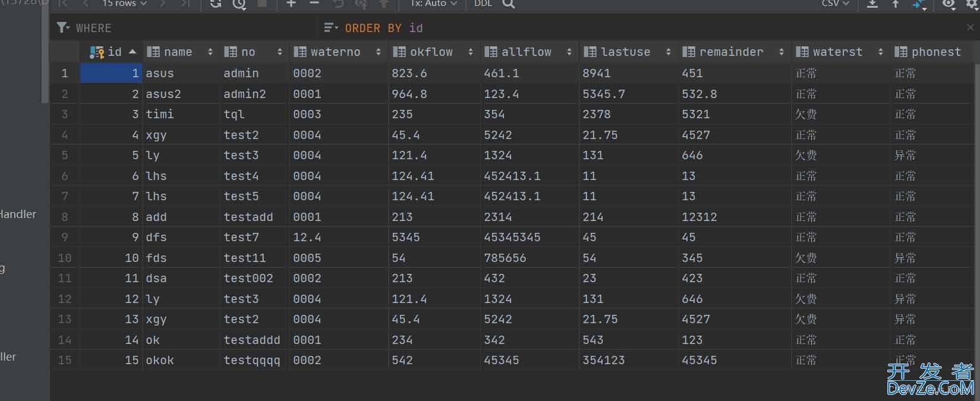The image size is (980, 401).
Task: Add a new row with plus icon
Action: 291,4
